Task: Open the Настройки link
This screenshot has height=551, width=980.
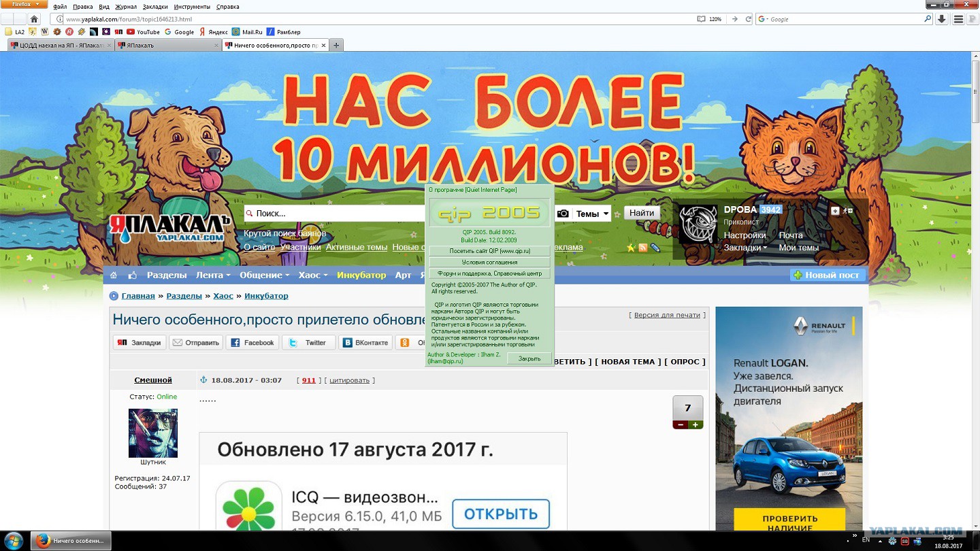Action: tap(745, 235)
